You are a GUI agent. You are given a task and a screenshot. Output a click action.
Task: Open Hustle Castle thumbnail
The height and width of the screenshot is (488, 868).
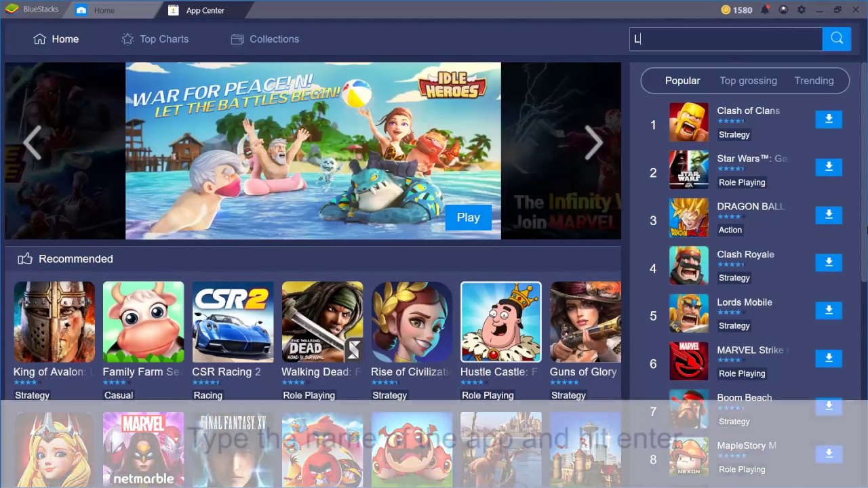501,322
